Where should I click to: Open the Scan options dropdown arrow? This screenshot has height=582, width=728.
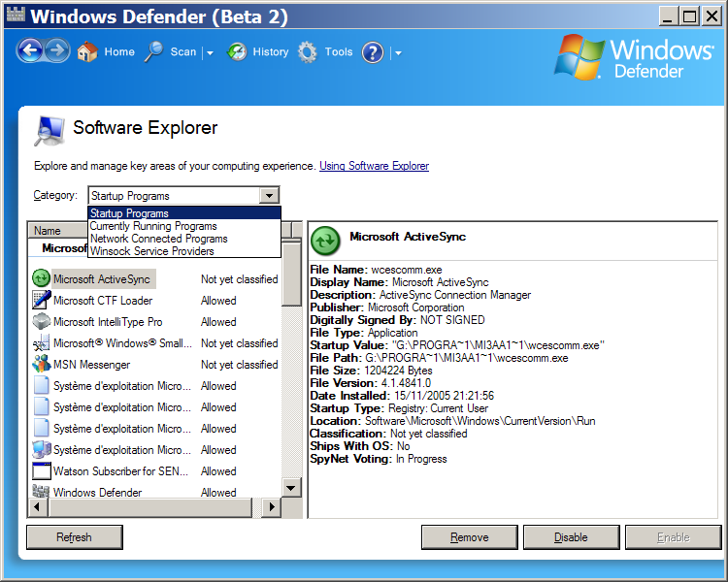(210, 53)
